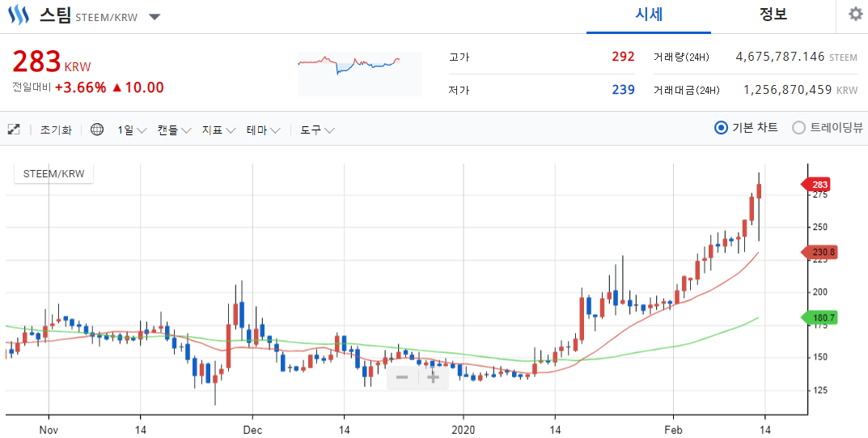Click the 200 price axis label
Viewport: 868px width, 438px height.
point(820,292)
